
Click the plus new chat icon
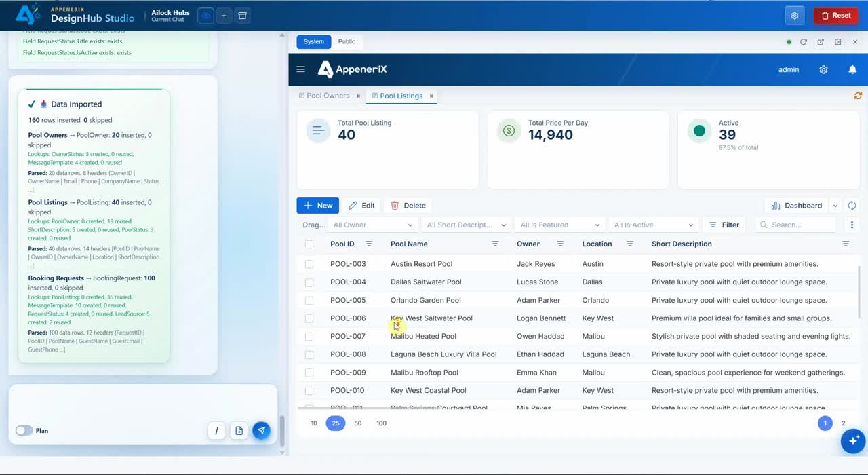click(224, 16)
